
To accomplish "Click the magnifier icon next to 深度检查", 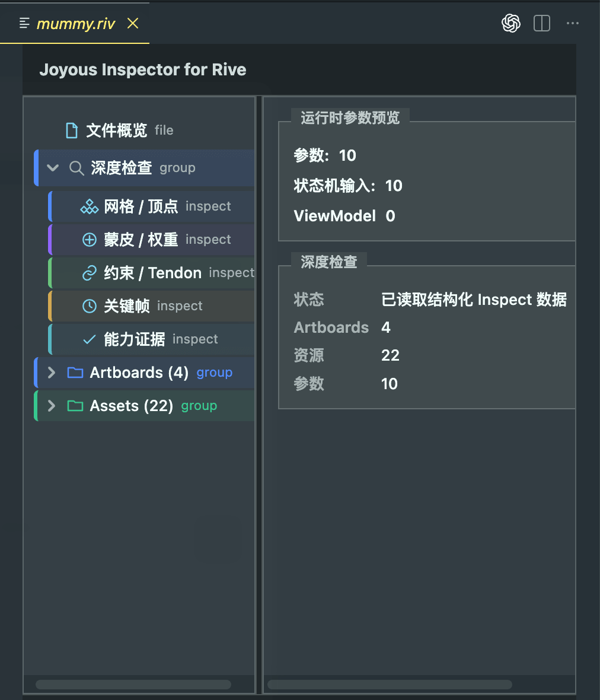I will 76,168.
